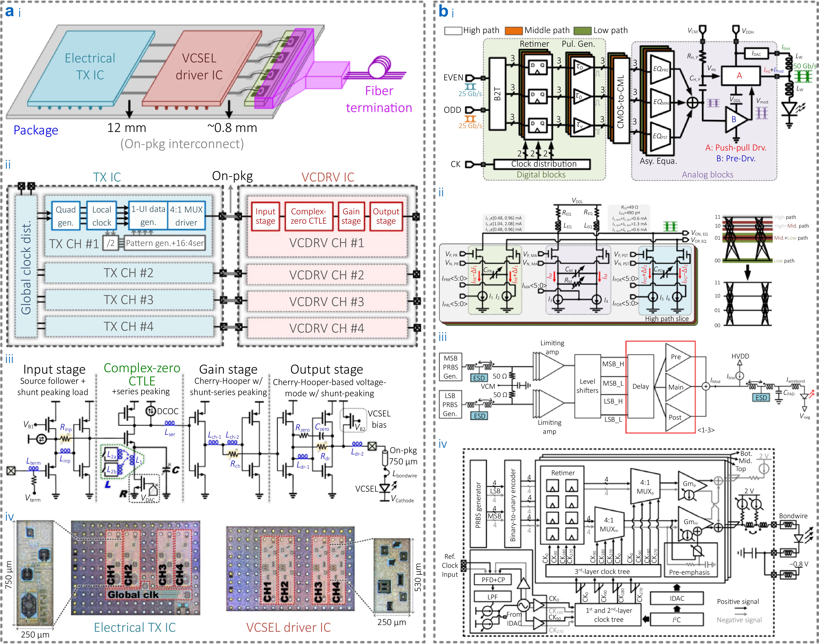Select the Global clock dist. block
This screenshot has height=644, width=819.
tap(26, 266)
